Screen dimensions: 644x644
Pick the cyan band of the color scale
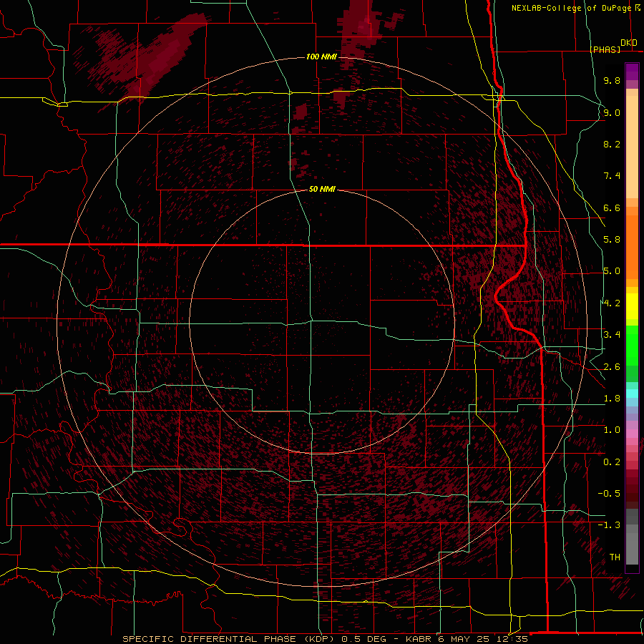(632, 394)
